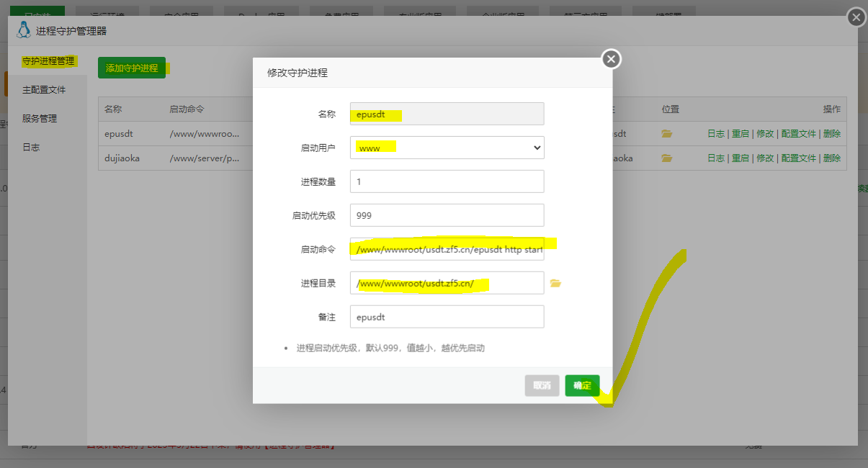868x468 pixels.
Task: Click 删除 link in the epusdt row
Action: [831, 134]
